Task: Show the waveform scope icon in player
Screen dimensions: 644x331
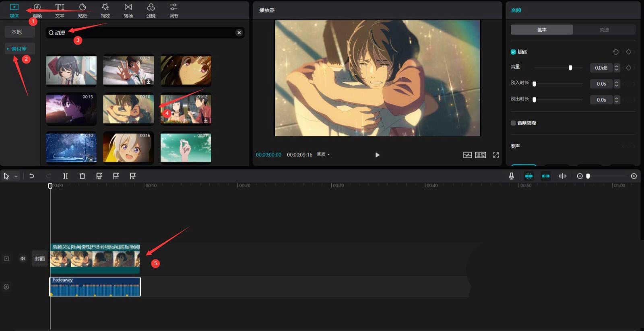Action: pos(467,155)
